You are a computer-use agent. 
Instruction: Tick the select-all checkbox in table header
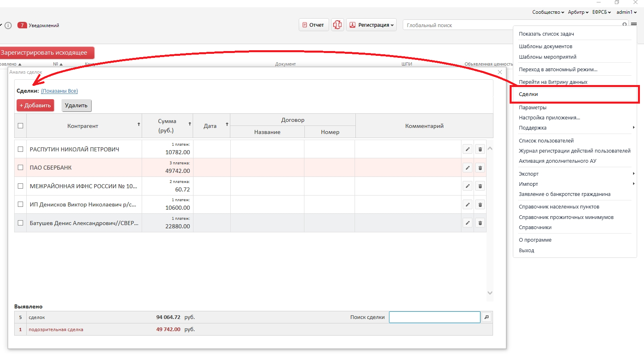[21, 126]
